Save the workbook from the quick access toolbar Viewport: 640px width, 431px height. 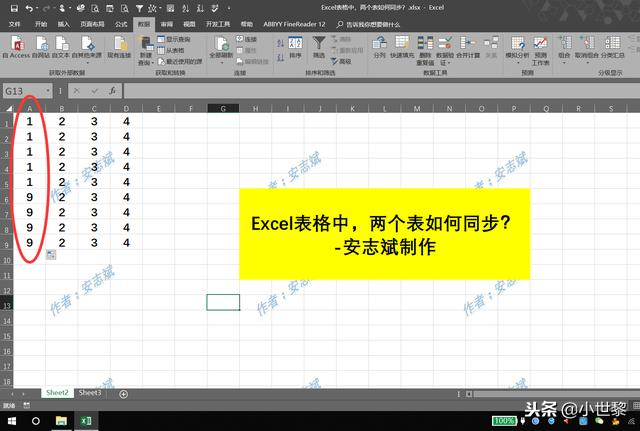pyautogui.click(x=14, y=8)
